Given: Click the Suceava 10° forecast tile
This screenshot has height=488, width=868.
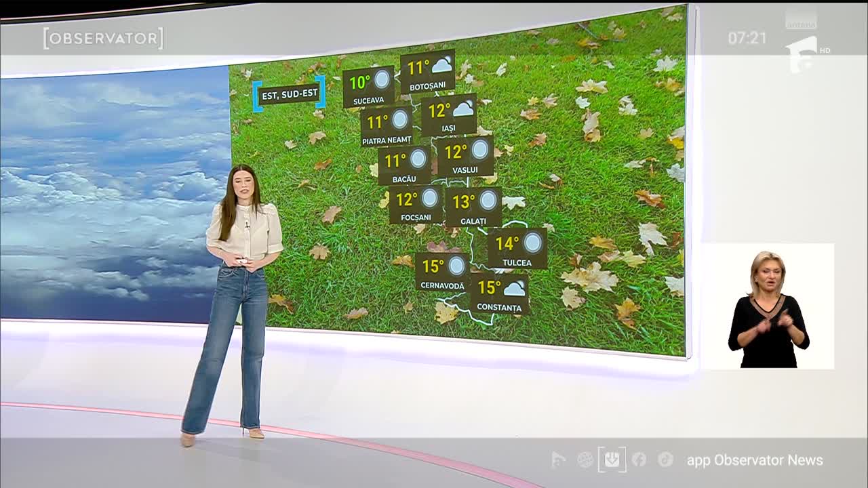Looking at the screenshot, I should click(x=368, y=87).
